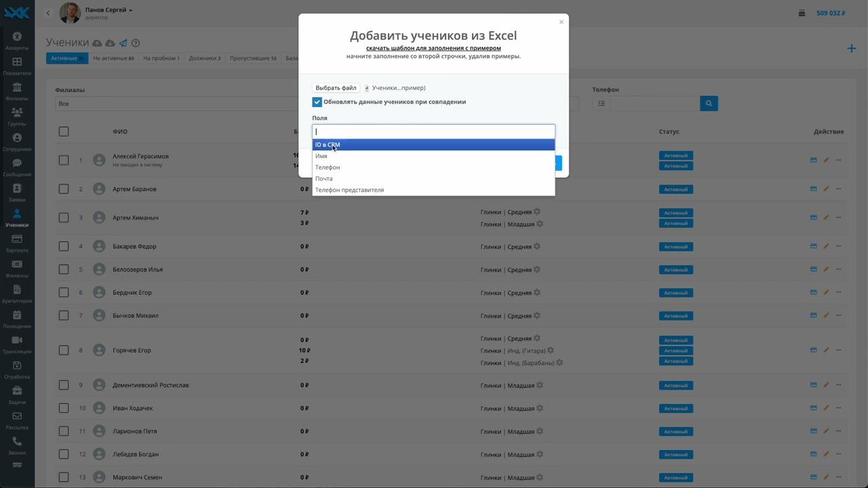
Task: Open the Аккаунты section in sidebar
Action: tap(17, 41)
